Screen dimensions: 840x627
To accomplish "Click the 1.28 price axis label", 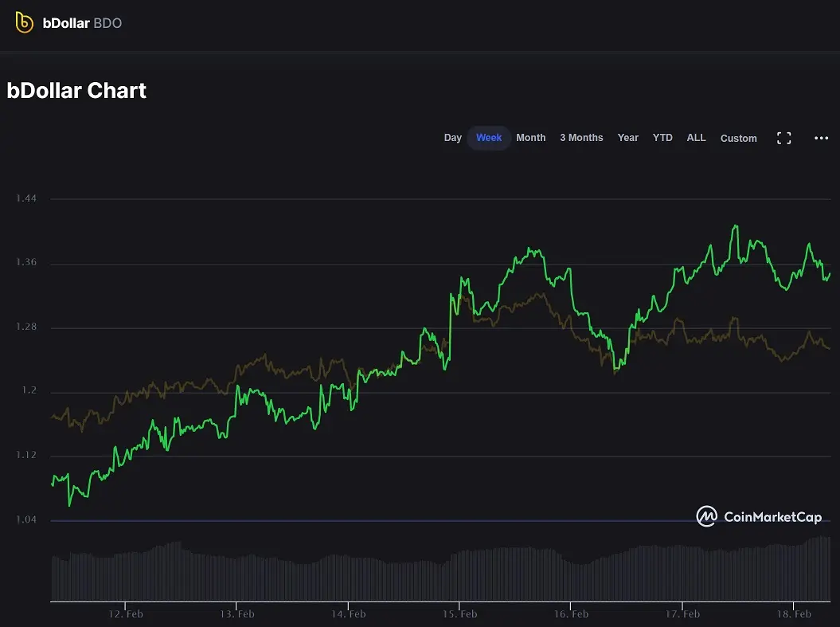I will click(26, 327).
